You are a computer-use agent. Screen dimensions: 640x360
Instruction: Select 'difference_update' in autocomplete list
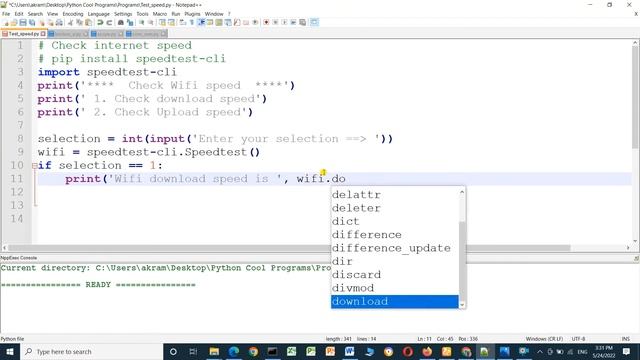pos(395,248)
